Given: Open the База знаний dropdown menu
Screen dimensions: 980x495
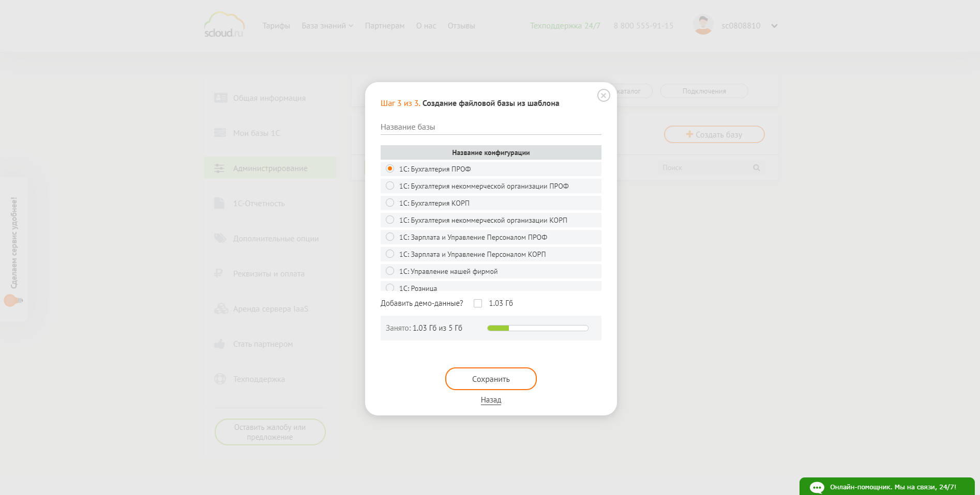Looking at the screenshot, I should click(327, 26).
